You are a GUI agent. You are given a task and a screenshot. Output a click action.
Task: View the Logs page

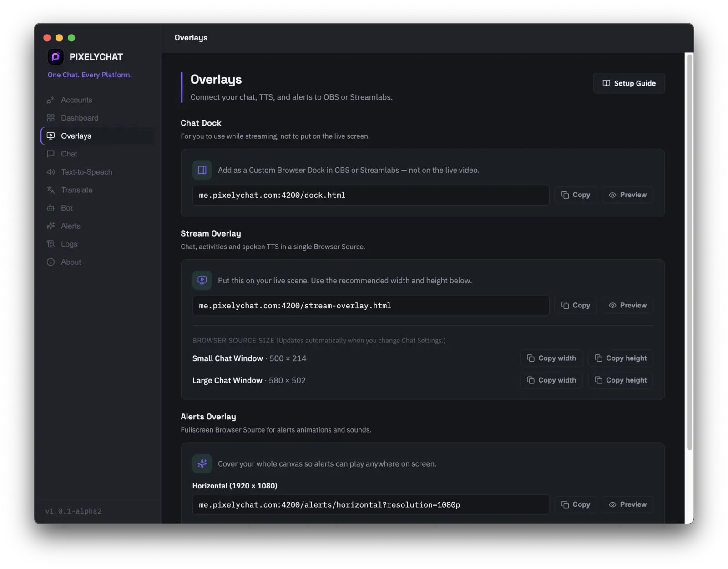[x=98, y=244]
